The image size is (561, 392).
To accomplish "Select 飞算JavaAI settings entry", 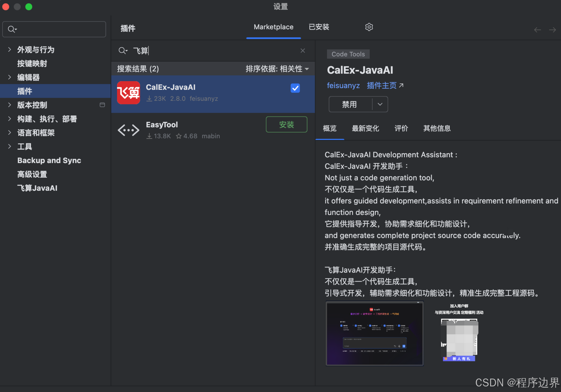I will 37,188.
